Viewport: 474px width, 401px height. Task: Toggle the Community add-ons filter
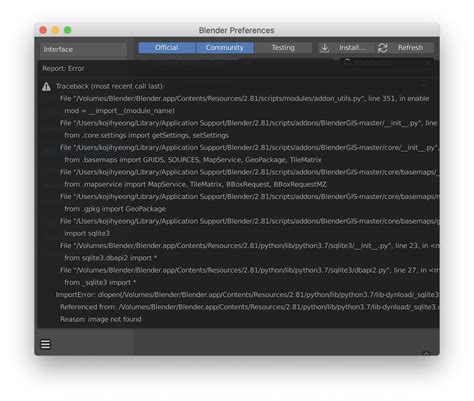[x=225, y=48]
